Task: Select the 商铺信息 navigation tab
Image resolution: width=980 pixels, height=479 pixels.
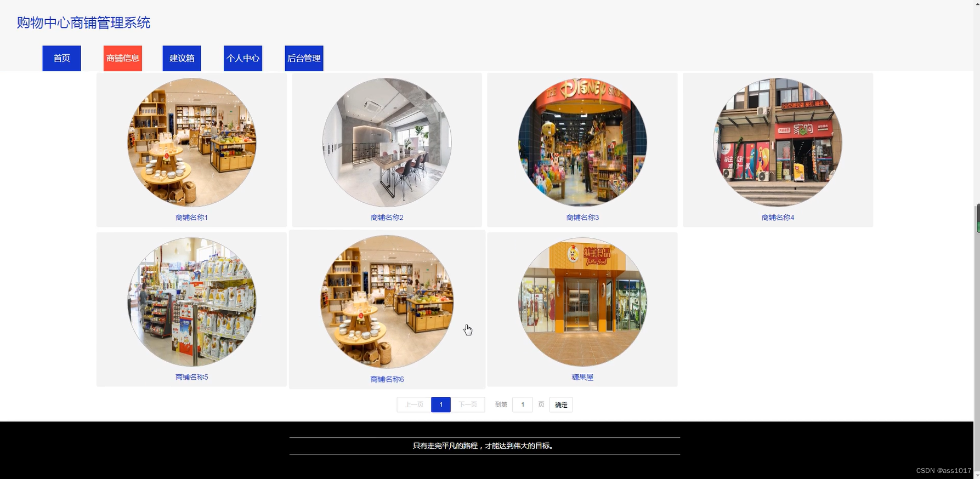Action: tap(123, 58)
